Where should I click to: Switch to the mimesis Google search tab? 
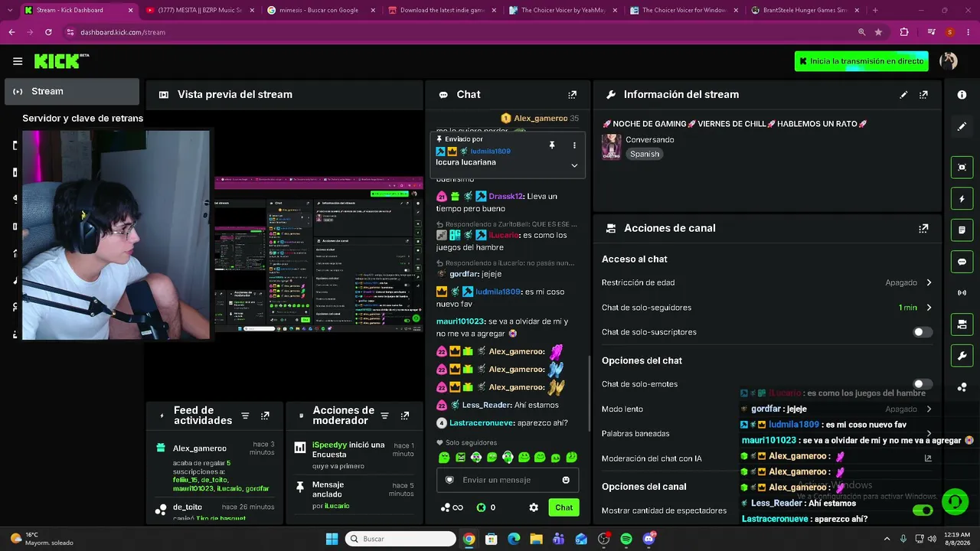[320, 10]
